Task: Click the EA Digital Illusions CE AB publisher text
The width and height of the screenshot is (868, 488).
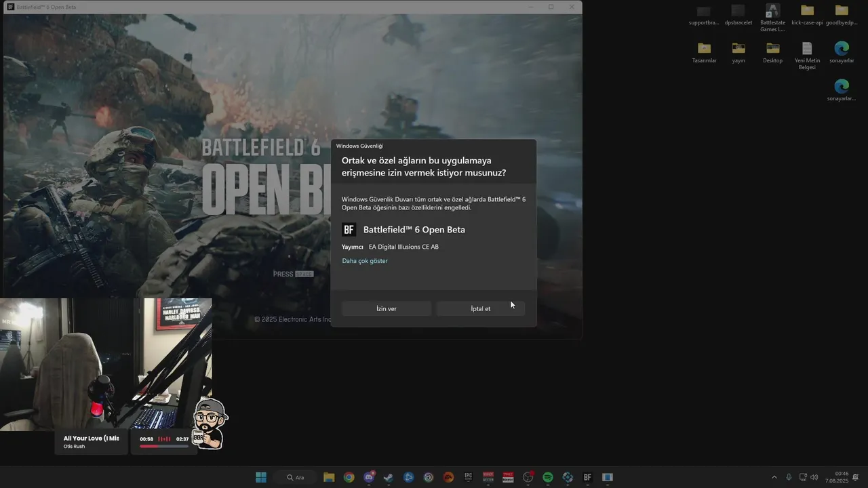Action: 403,247
